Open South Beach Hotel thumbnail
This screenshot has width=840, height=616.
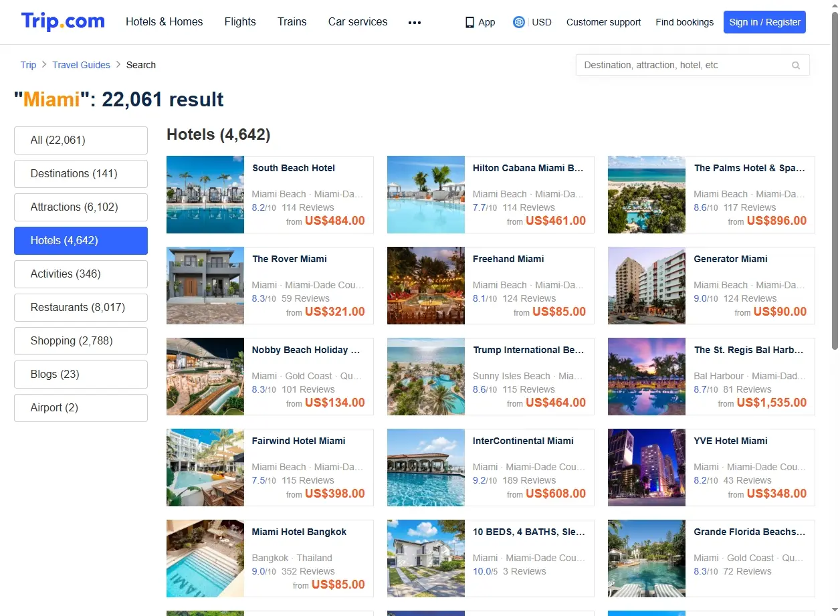point(205,195)
